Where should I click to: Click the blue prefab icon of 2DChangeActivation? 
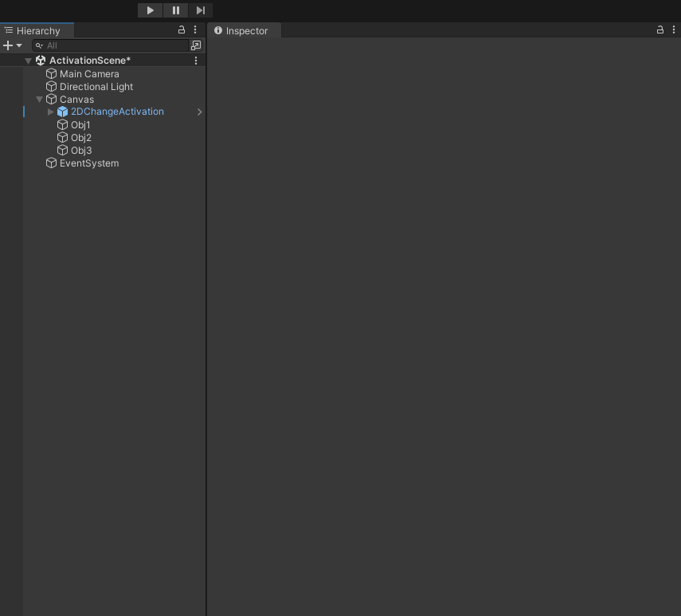[x=63, y=112]
